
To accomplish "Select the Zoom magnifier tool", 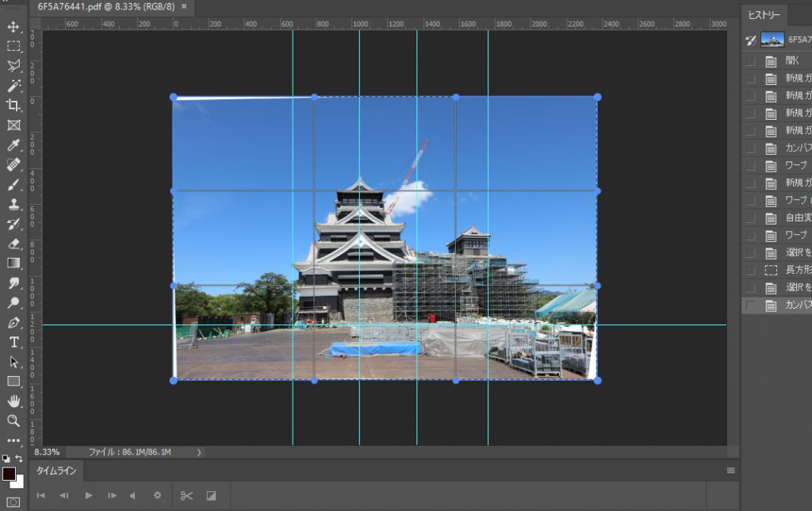I will point(13,421).
